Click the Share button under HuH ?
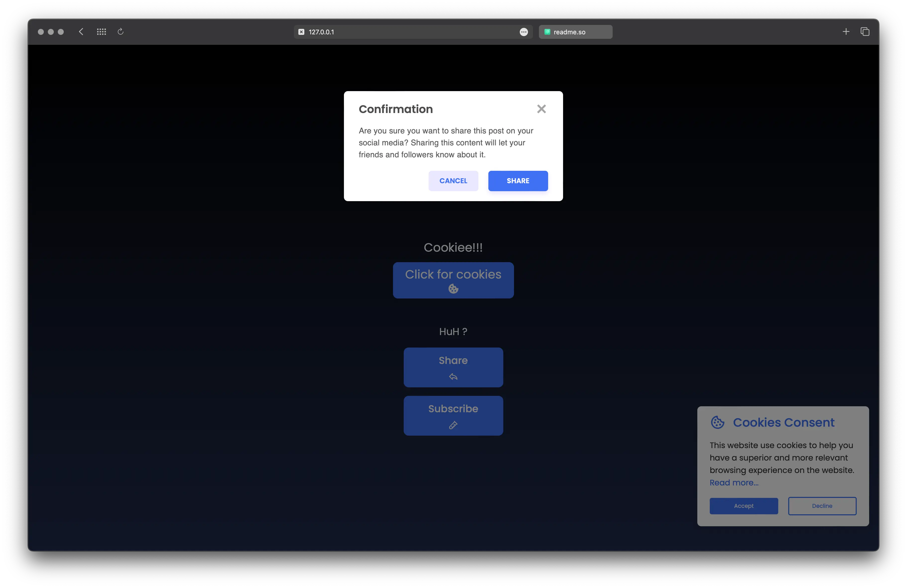 [453, 367]
